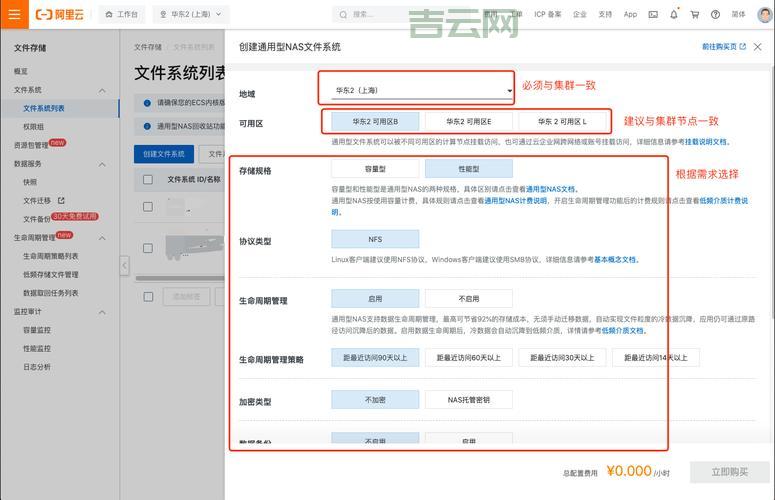This screenshot has width=775, height=500.
Task: Open the 基本概念文档 link
Action: (x=614, y=259)
